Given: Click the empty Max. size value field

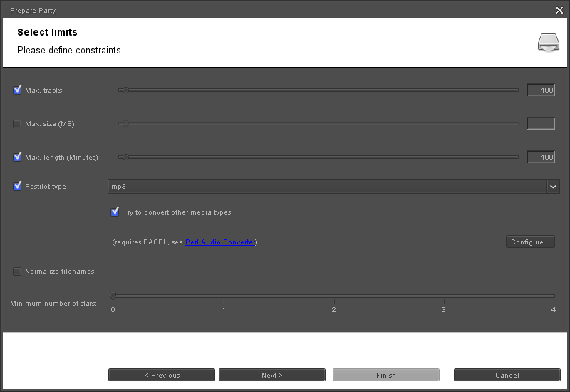Looking at the screenshot, I should click(541, 123).
